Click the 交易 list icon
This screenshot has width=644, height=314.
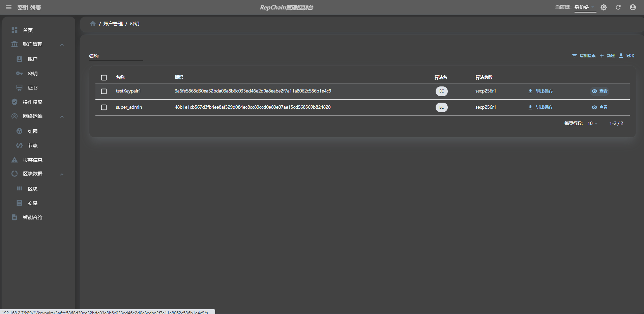(x=20, y=203)
